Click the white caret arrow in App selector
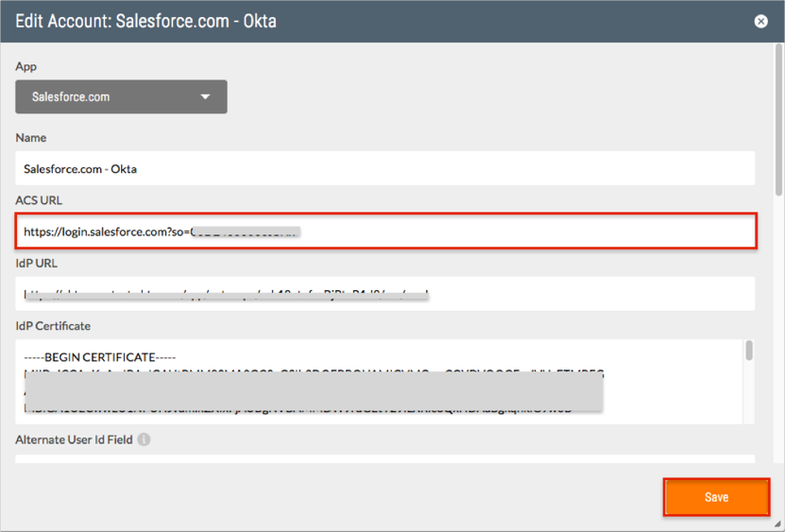Screen dimensions: 785x532 (206, 96)
